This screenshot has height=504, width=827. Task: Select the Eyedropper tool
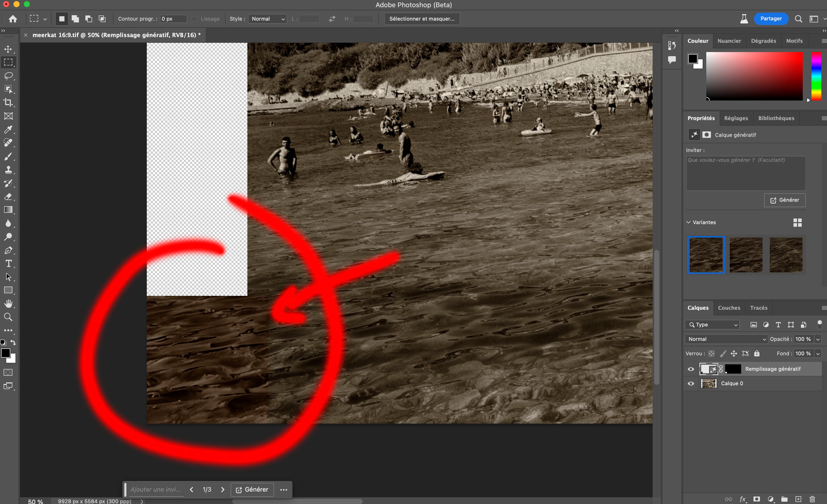click(x=9, y=129)
